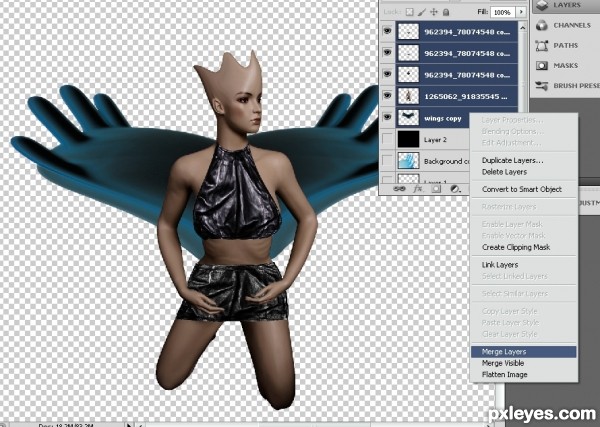This screenshot has height=427, width=600.
Task: Open the fx layer style icon
Action: [x=417, y=189]
